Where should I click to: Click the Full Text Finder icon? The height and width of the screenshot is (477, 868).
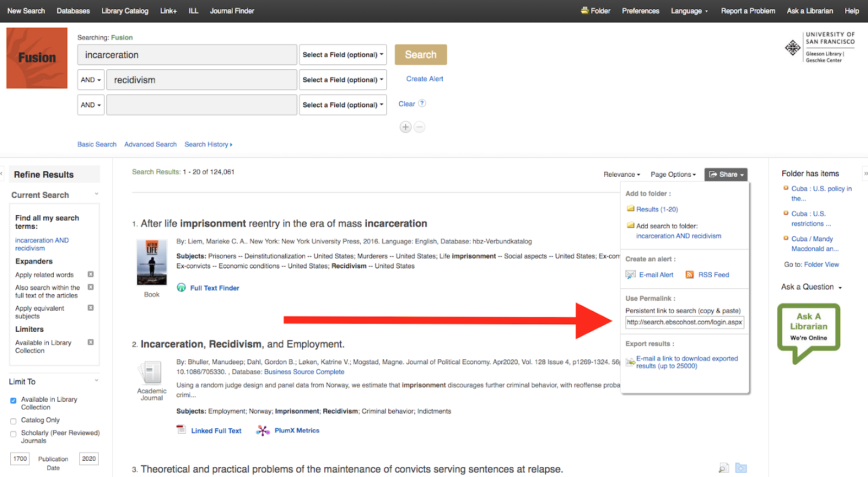point(182,288)
